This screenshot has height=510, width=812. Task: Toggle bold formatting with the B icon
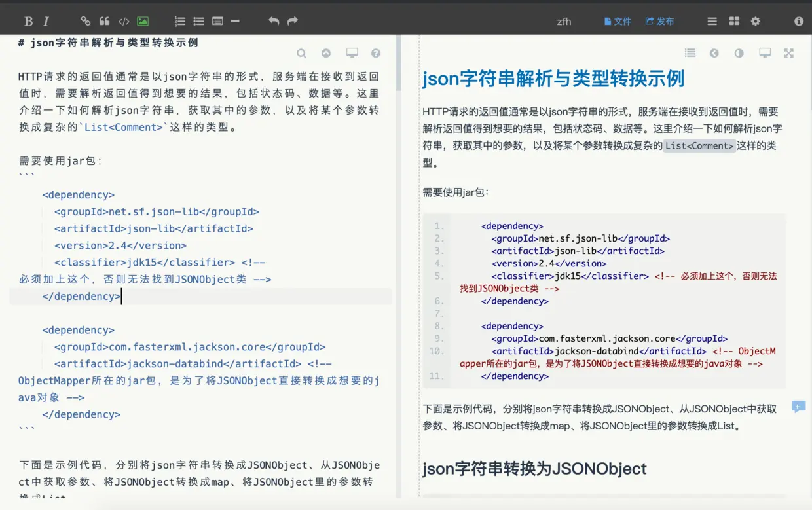click(x=28, y=21)
